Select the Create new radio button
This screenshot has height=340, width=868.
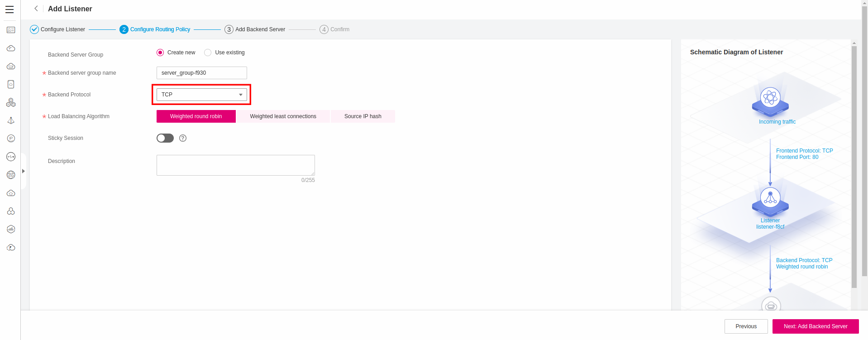click(160, 53)
